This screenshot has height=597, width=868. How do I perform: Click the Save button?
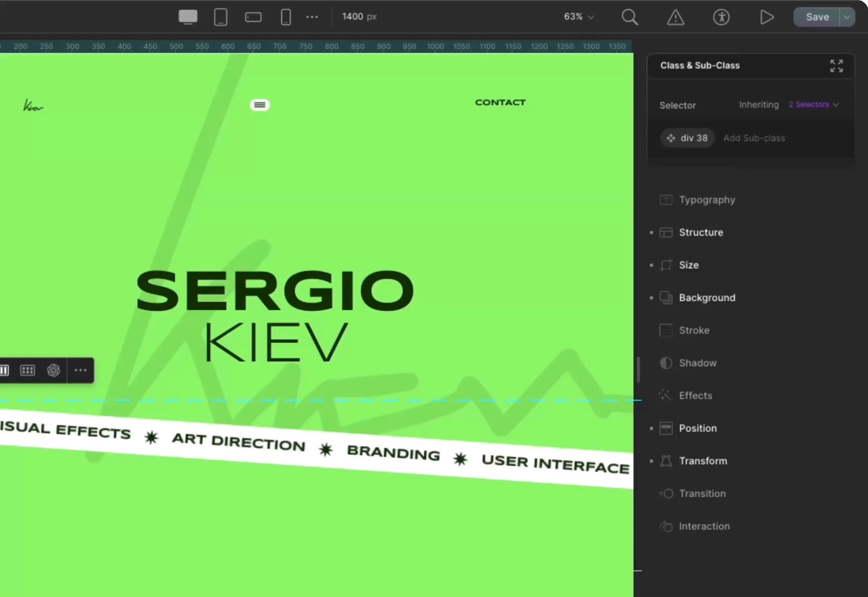(817, 17)
